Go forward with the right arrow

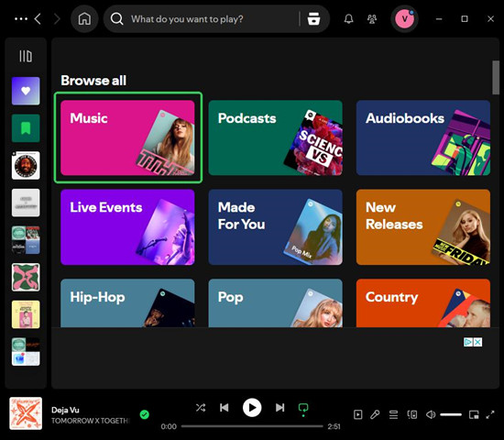coord(57,19)
